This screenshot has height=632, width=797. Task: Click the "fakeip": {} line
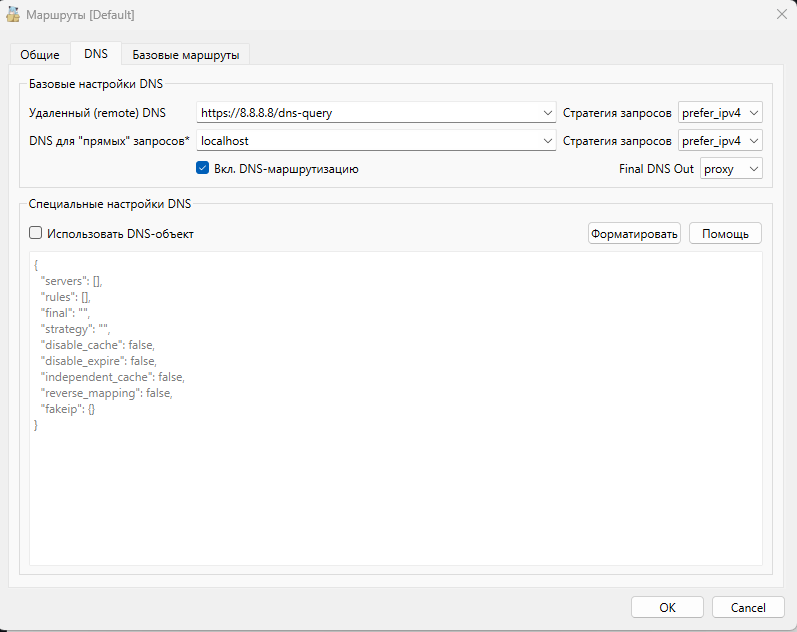coord(68,409)
